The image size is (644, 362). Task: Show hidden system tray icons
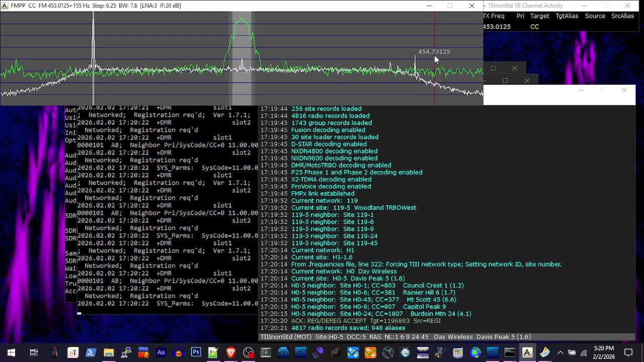tap(560, 352)
